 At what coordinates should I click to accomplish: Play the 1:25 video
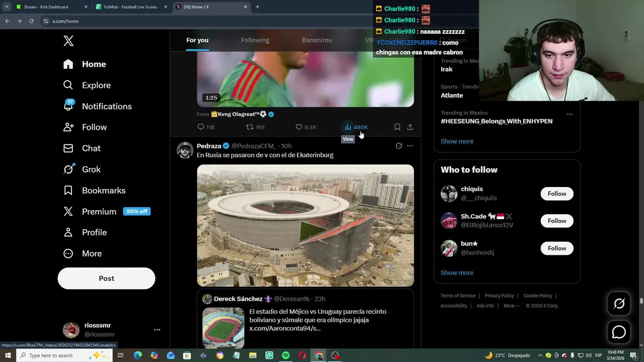(305, 78)
